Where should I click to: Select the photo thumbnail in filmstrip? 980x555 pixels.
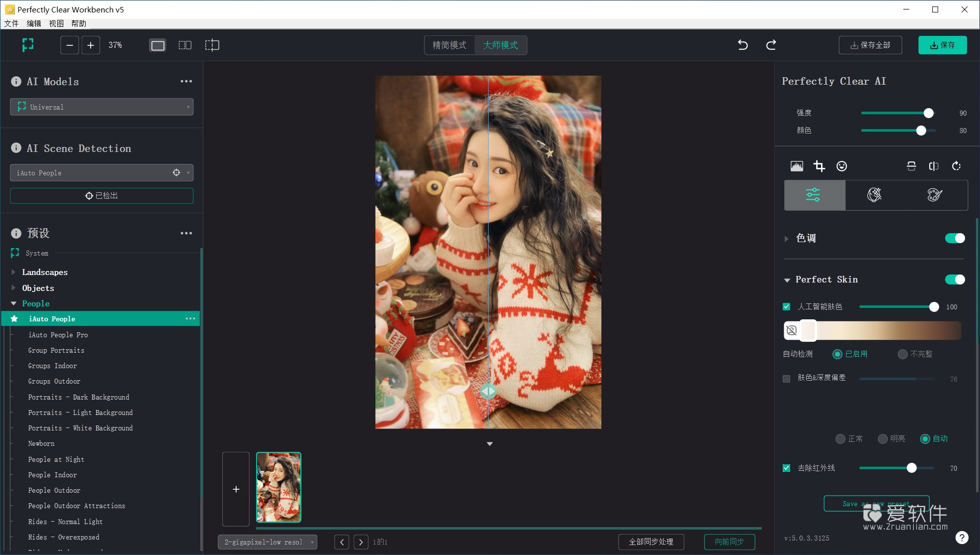click(279, 487)
